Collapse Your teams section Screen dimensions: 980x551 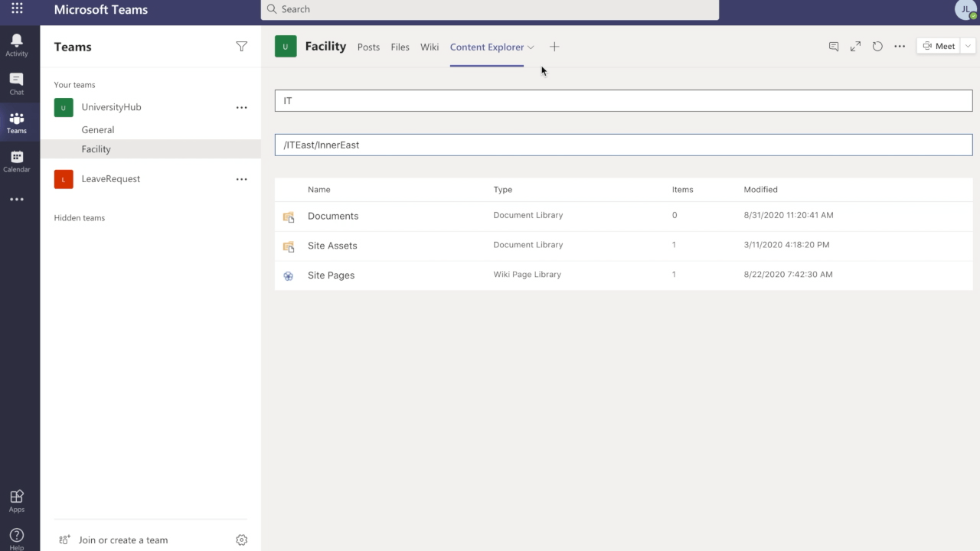coord(74,85)
